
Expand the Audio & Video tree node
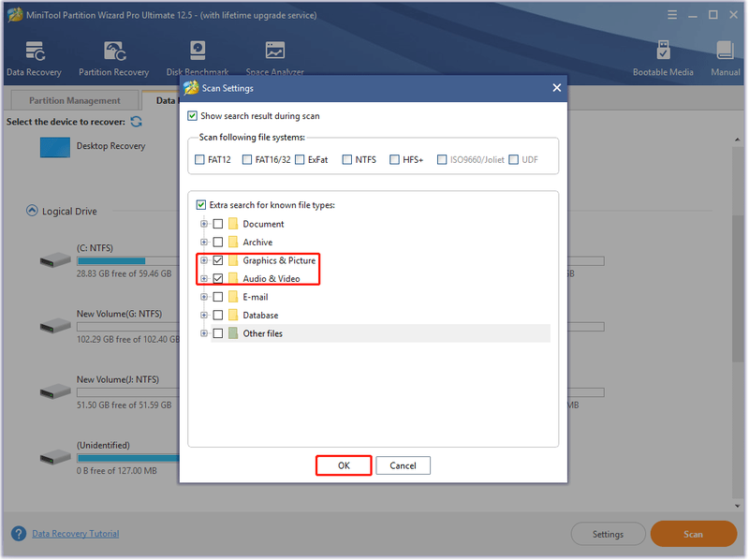click(x=204, y=278)
